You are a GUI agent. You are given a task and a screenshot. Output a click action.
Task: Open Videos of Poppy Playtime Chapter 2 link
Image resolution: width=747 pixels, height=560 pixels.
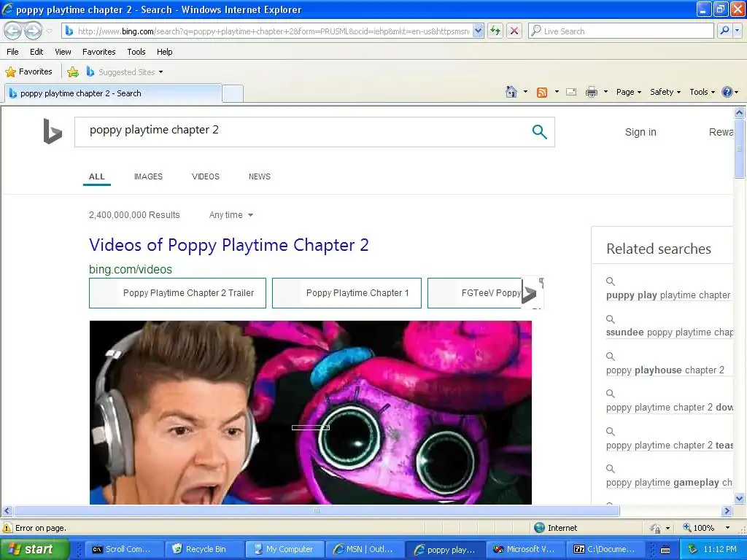228,245
